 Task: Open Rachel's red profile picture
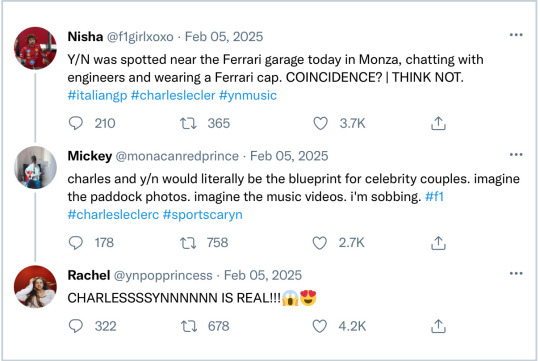click(35, 287)
